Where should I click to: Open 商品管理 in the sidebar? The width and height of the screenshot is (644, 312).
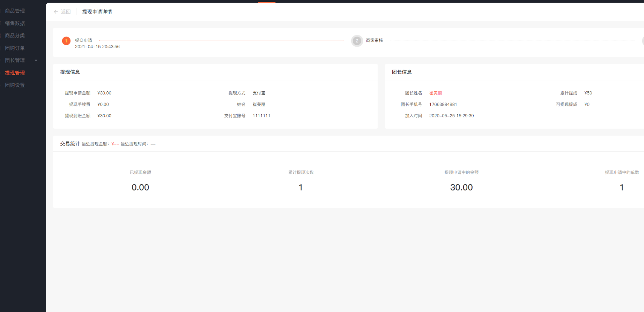click(15, 11)
